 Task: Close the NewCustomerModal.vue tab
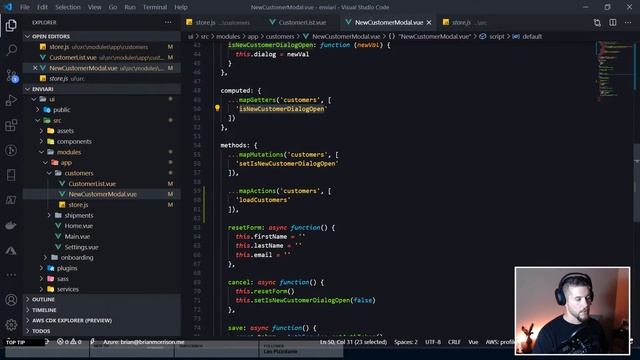[429, 23]
